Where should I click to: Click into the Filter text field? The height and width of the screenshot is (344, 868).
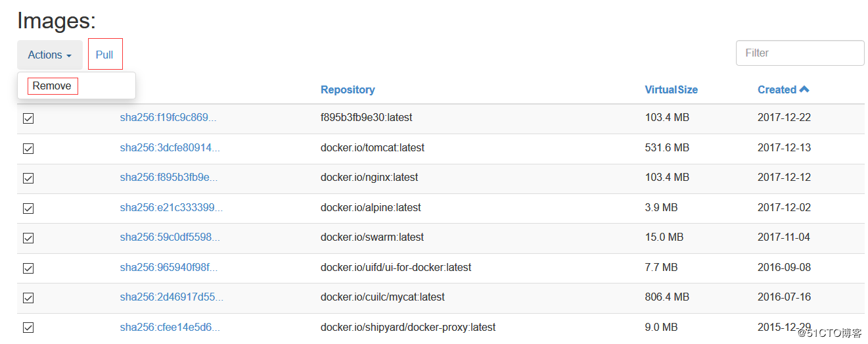pos(800,53)
